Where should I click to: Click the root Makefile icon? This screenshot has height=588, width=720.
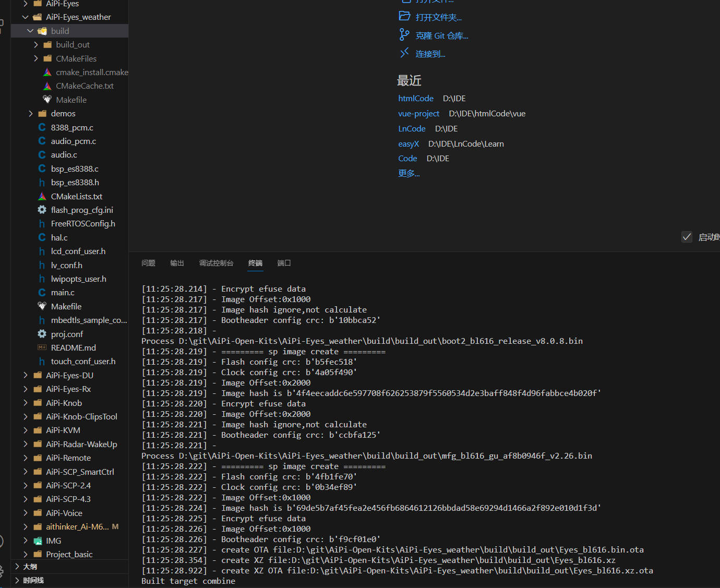pos(42,306)
